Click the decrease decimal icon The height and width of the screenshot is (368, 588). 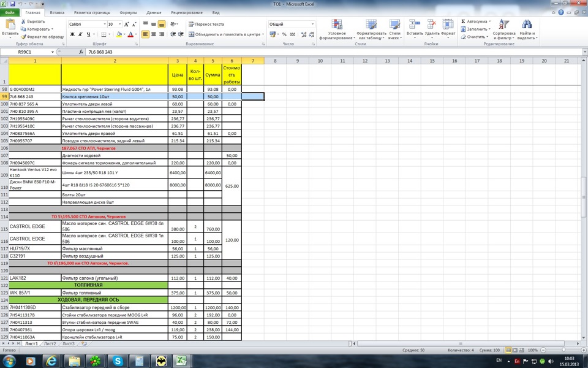point(312,34)
